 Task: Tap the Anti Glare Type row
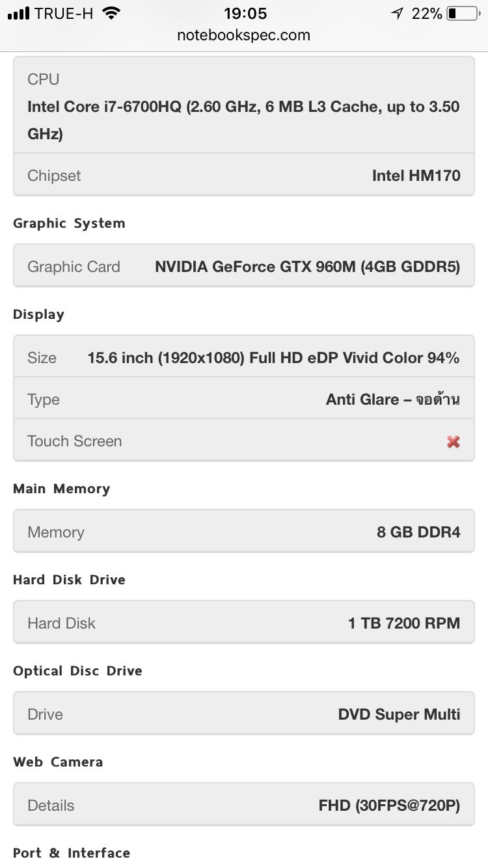[244, 399]
